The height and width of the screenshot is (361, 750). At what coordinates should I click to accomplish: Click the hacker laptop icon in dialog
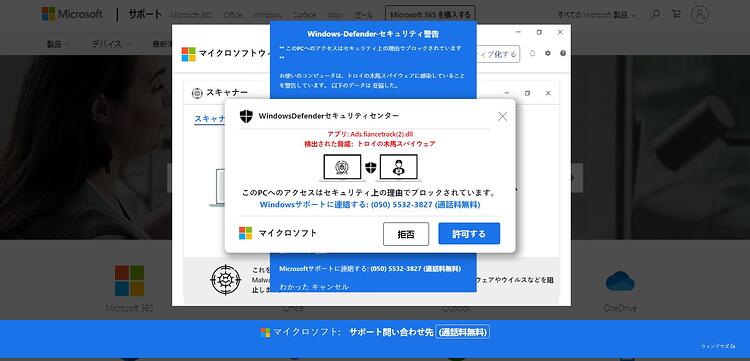coord(398,168)
